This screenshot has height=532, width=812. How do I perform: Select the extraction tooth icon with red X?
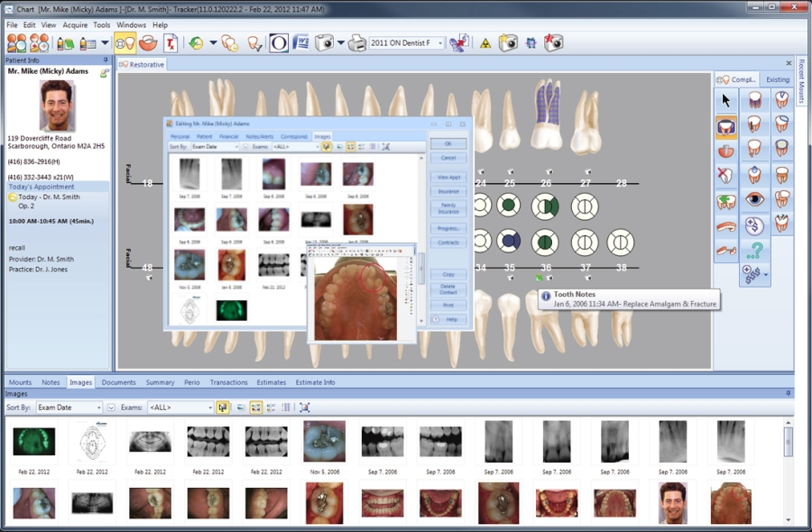pos(726,175)
